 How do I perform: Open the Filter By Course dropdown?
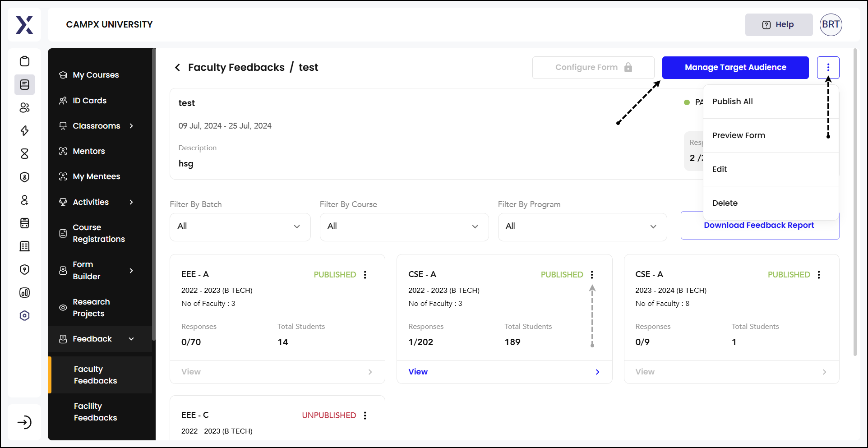tap(404, 227)
